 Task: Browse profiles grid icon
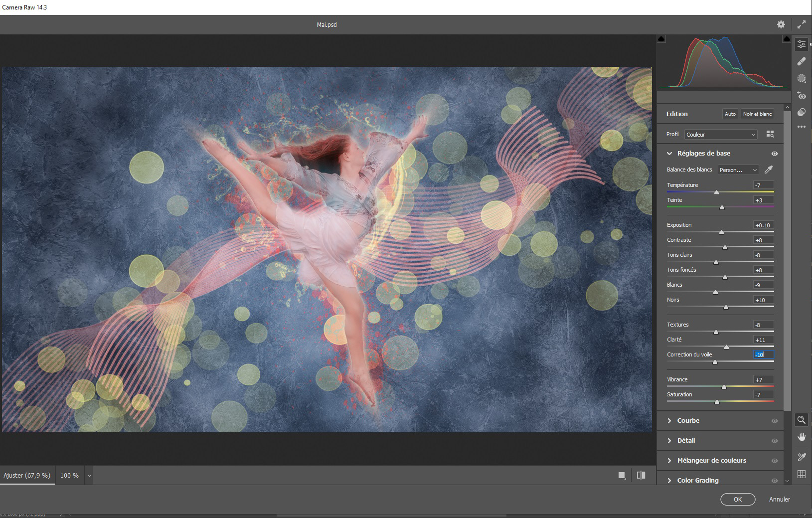click(770, 134)
